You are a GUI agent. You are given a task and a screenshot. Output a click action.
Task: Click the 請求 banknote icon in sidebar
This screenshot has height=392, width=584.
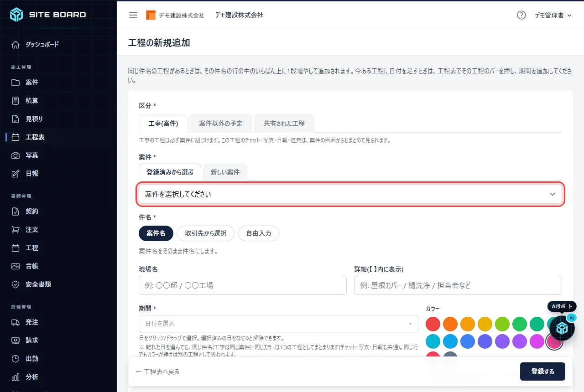(16, 340)
